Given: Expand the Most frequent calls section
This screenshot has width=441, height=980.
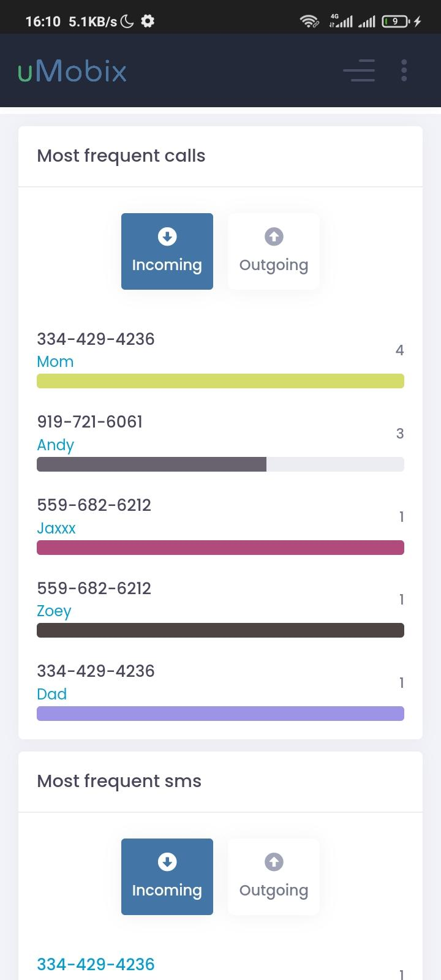Looking at the screenshot, I should [x=121, y=156].
